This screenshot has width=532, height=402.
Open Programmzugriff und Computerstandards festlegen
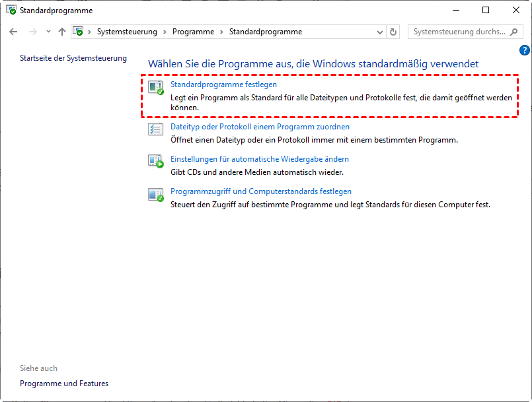tap(261, 191)
